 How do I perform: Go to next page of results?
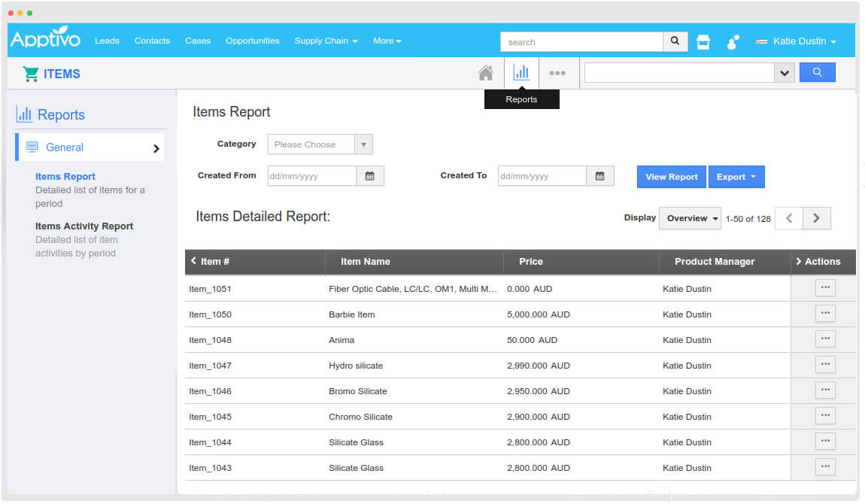click(816, 218)
